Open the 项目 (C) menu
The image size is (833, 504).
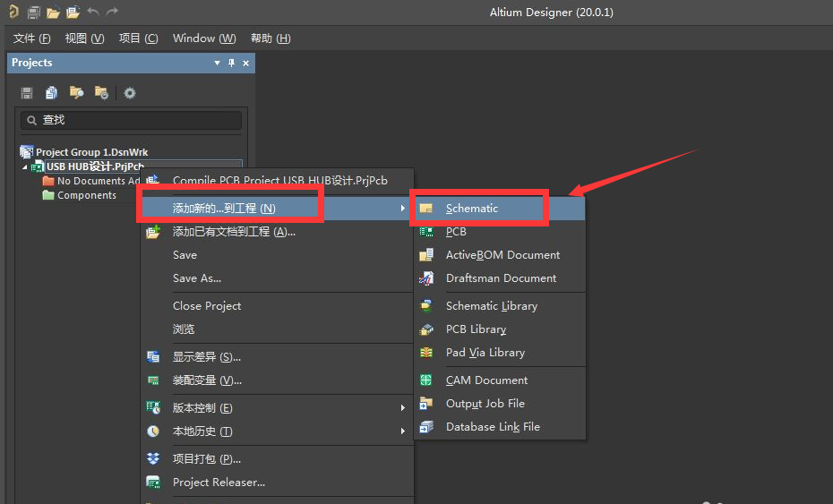[139, 38]
